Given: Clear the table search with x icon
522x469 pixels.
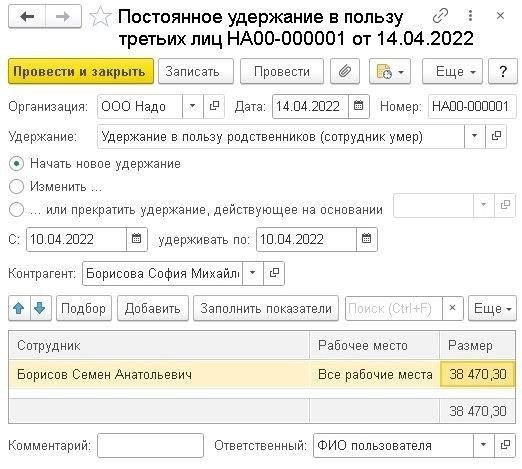Looking at the screenshot, I should 452,308.
